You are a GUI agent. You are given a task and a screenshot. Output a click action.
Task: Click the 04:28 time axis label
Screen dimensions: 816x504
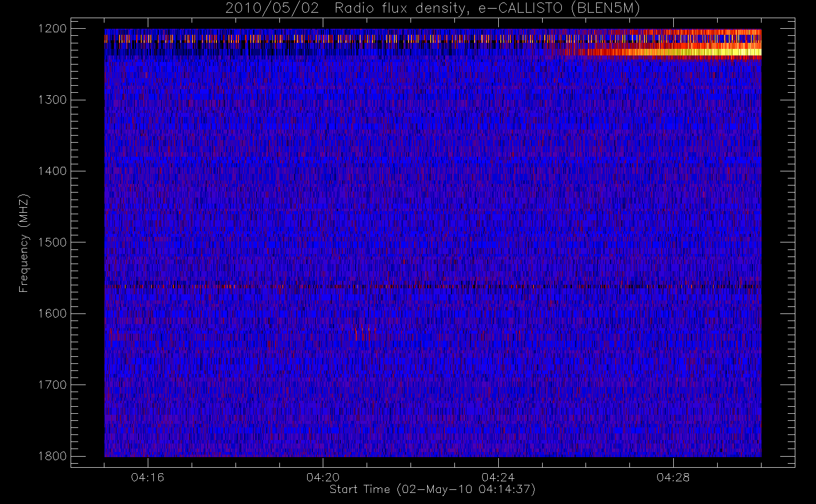[x=673, y=477]
